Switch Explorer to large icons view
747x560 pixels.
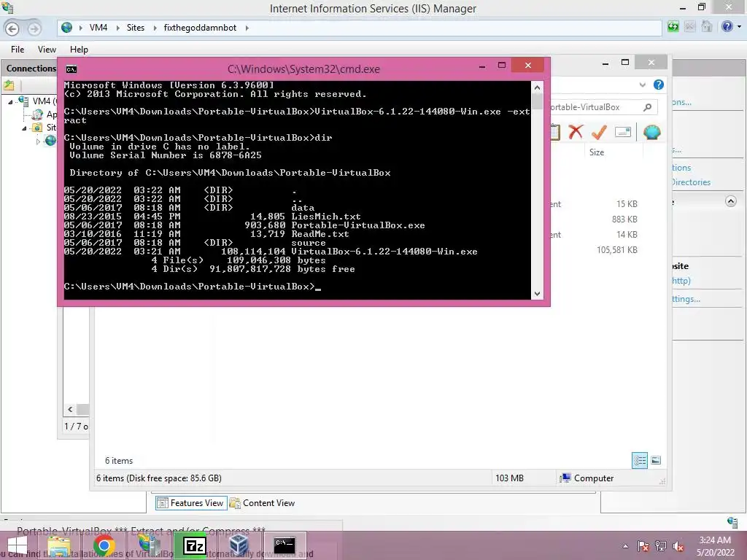[656, 460]
